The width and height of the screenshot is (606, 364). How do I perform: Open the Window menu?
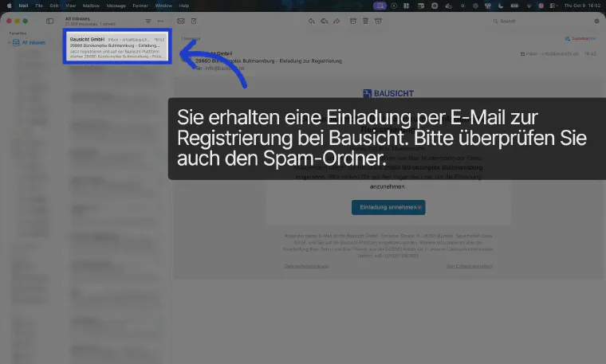(163, 6)
